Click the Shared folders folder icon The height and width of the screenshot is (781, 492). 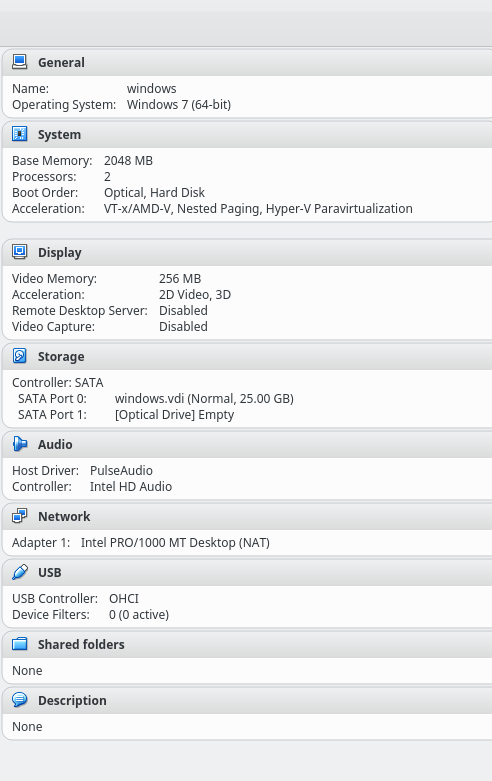[19, 645]
